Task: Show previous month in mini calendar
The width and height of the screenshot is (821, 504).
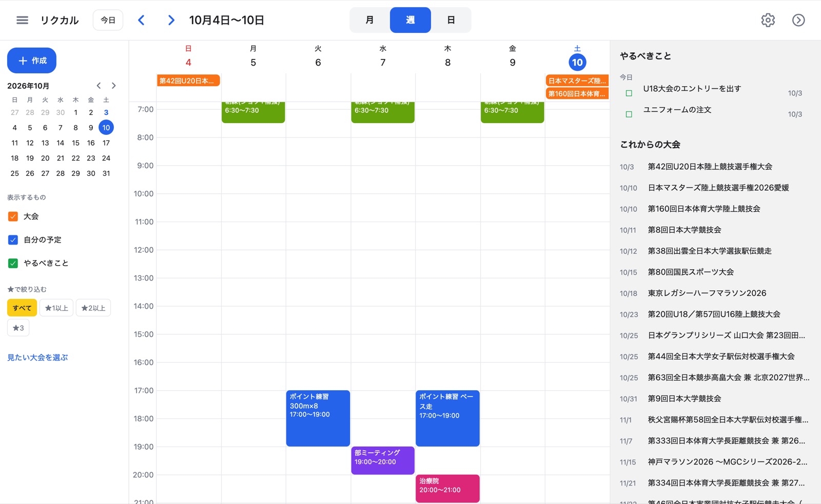Action: click(99, 86)
